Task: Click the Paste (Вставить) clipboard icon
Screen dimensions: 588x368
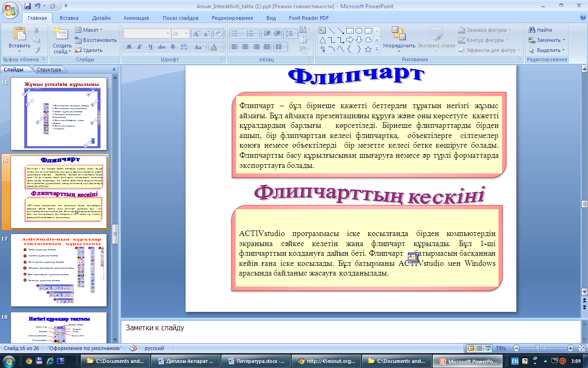Action: [19, 34]
